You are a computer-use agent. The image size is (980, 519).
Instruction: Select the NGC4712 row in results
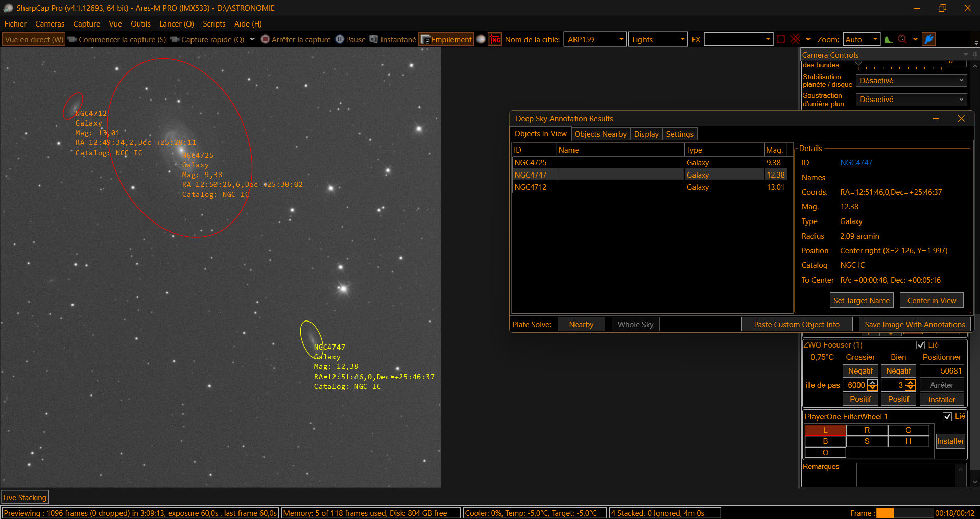(x=649, y=187)
